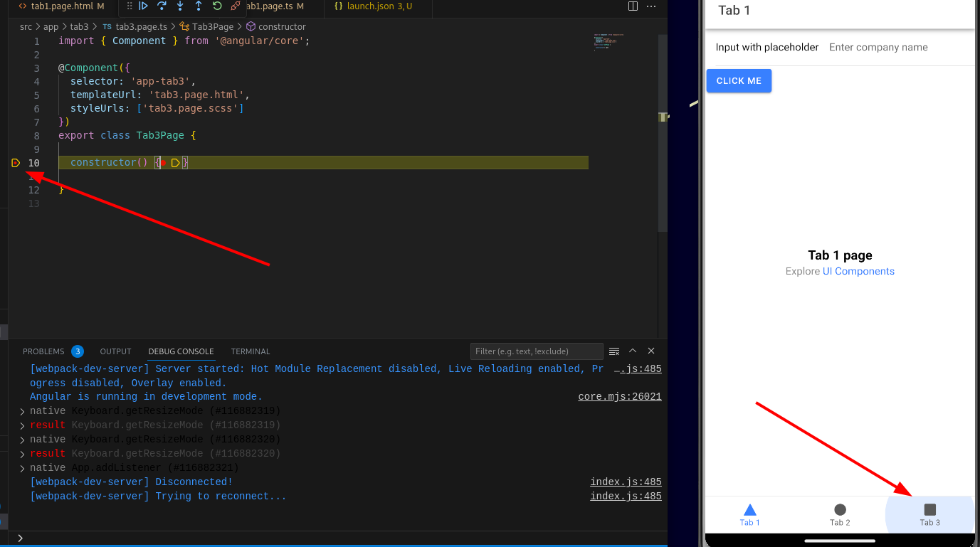Open the editor More Actions menu
Screen dimensions: 980x547
click(x=651, y=6)
